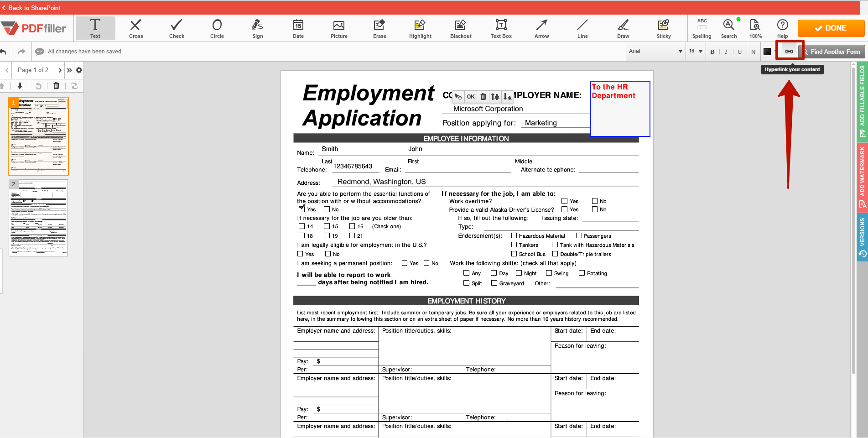Select the Arrow drawing tool

pos(542,28)
